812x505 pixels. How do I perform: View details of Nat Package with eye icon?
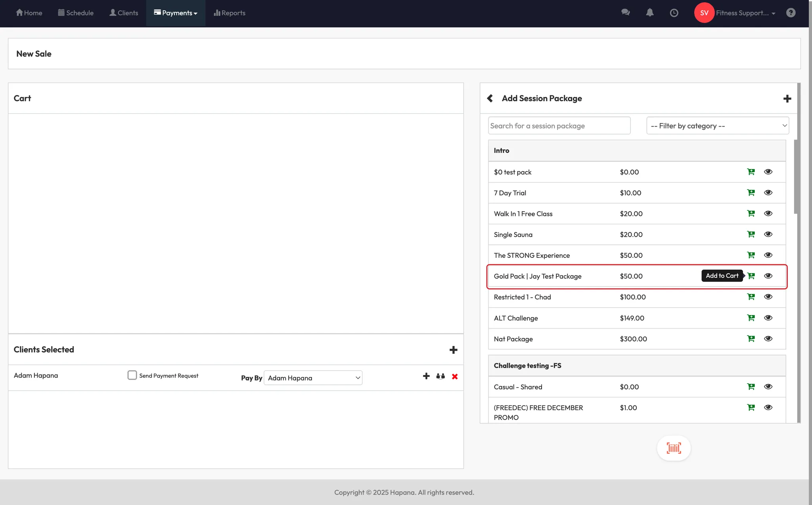click(768, 339)
